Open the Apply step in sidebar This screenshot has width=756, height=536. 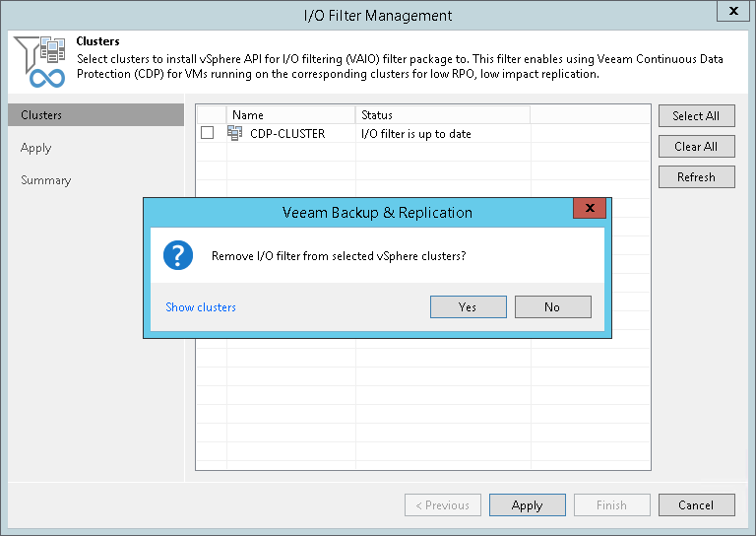point(36,148)
